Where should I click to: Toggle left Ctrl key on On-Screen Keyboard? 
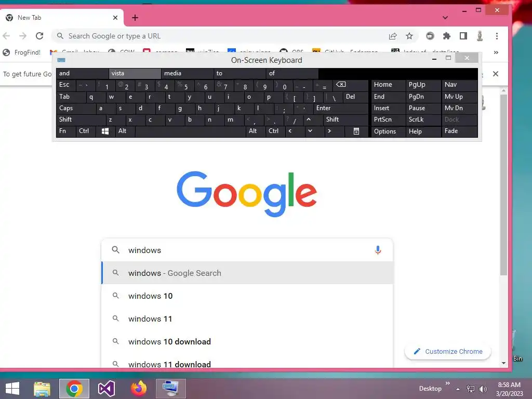pyautogui.click(x=86, y=131)
